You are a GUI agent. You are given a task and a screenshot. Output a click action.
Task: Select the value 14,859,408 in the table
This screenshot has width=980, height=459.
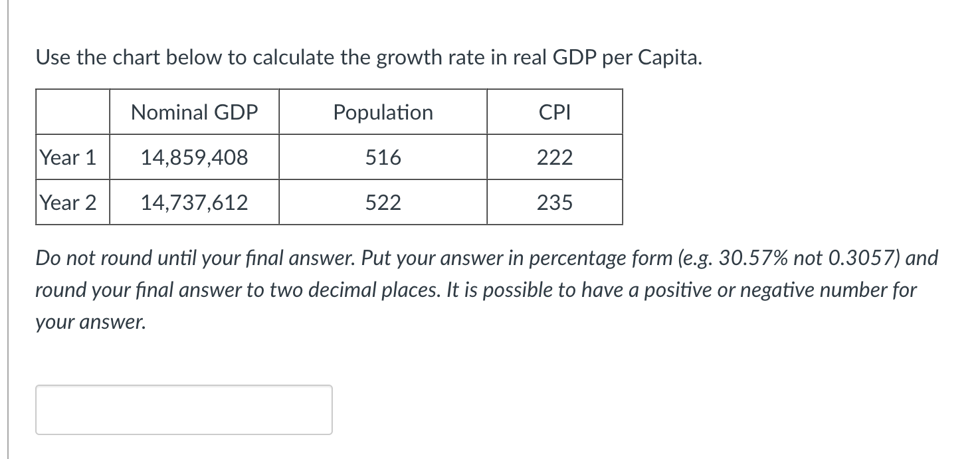tap(193, 157)
